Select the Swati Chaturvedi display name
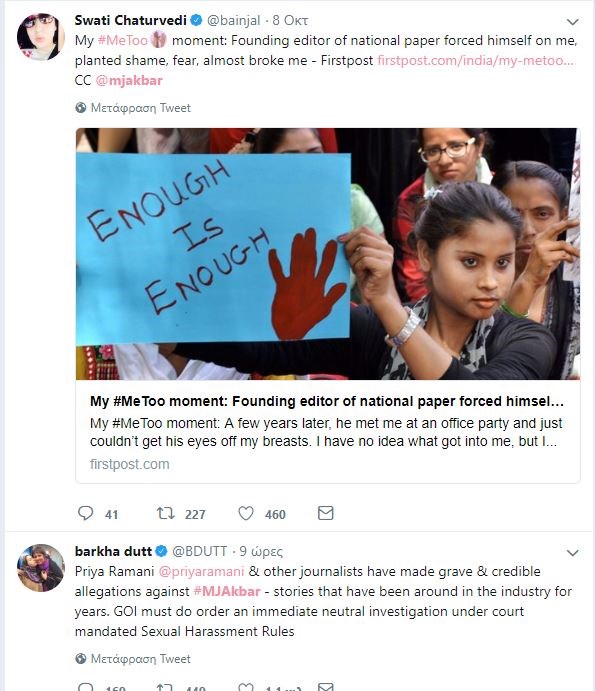595x691 pixels. click(130, 20)
